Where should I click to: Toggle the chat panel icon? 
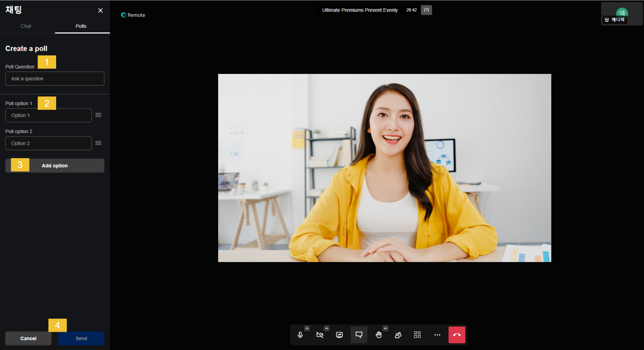tap(359, 335)
